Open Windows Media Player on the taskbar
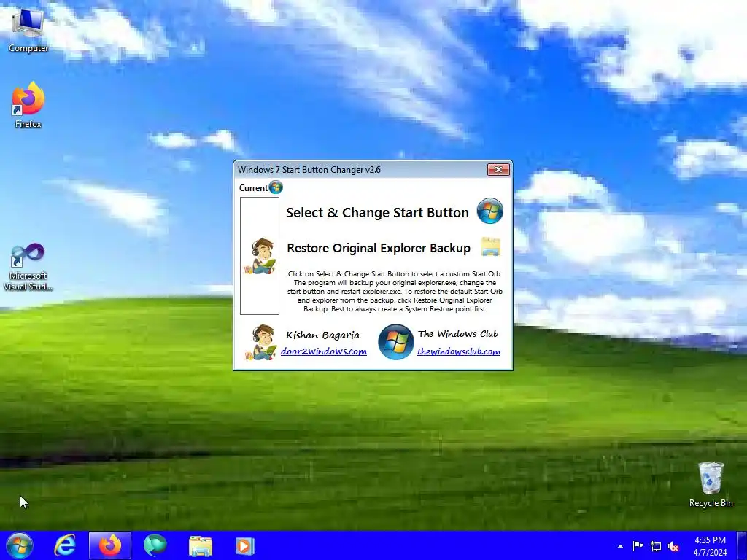This screenshot has height=560, width=747. [245, 545]
